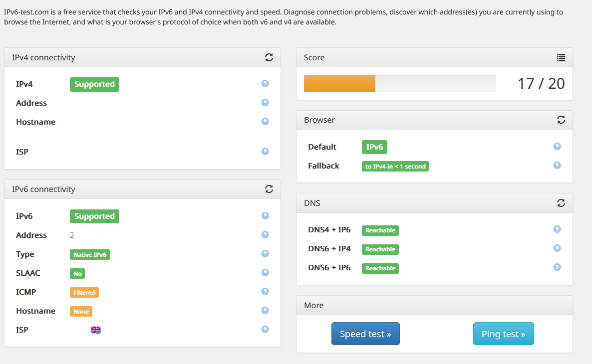Viewport: 592px width, 364px height.
Task: Click the Native IPv6 type badge
Action: pyautogui.click(x=89, y=255)
